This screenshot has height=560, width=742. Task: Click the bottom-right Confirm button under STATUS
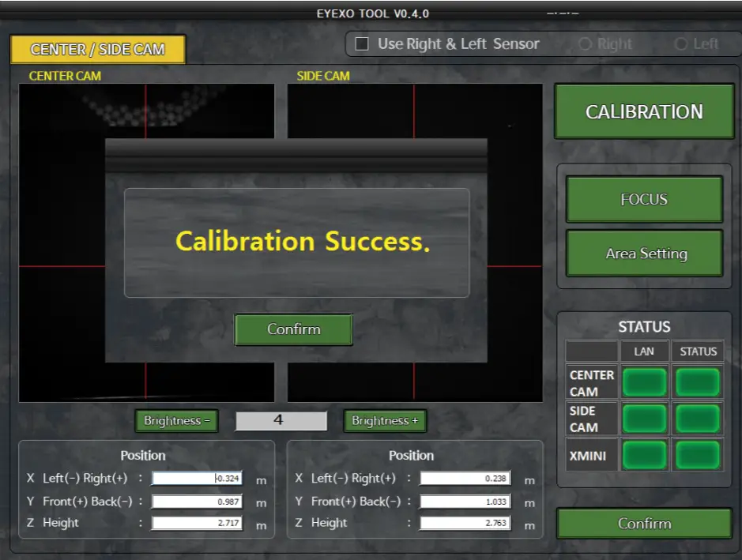point(644,523)
